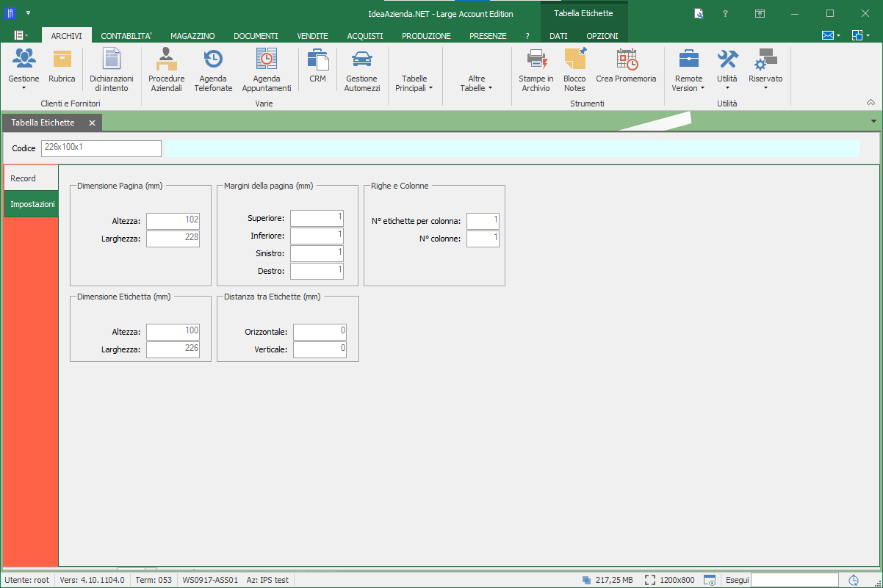Open Remote Version menu

tap(688, 70)
